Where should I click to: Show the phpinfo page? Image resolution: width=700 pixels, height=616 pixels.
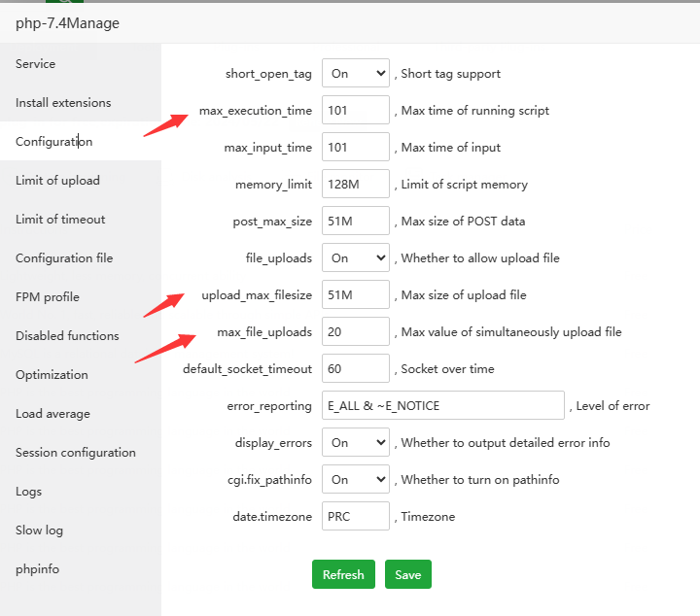click(x=37, y=569)
